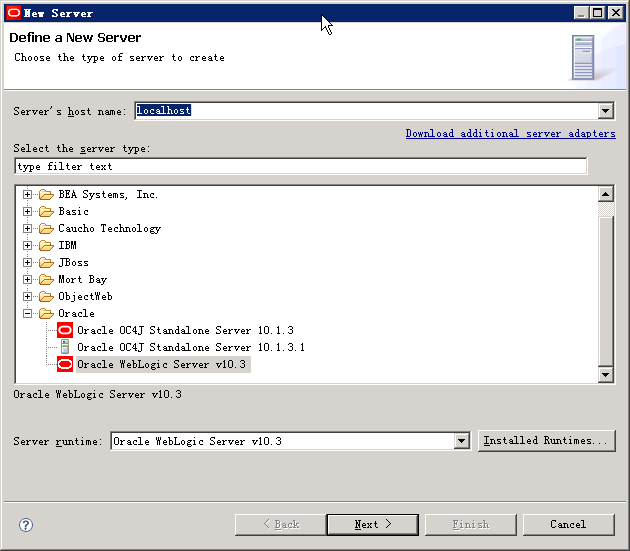630x551 pixels.
Task: Select Oracle OC4J Standalone Server 10.1.3
Action: (185, 330)
